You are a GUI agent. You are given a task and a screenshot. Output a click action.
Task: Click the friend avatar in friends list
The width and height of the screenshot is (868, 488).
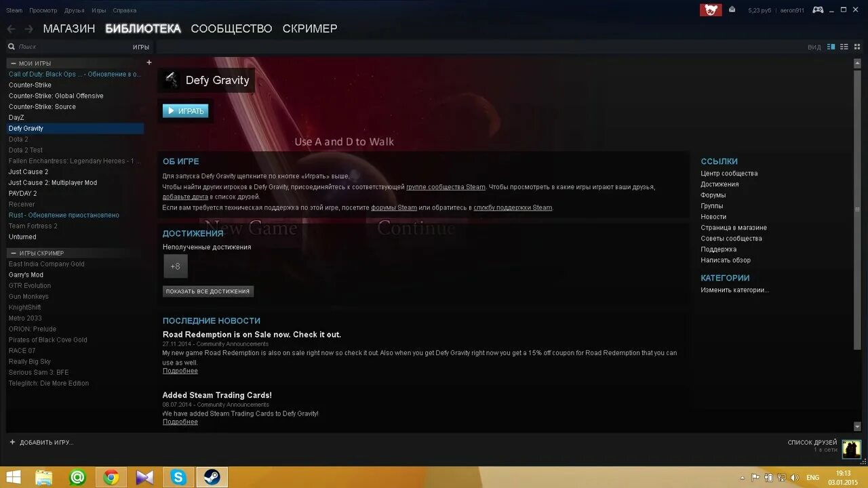point(851,449)
